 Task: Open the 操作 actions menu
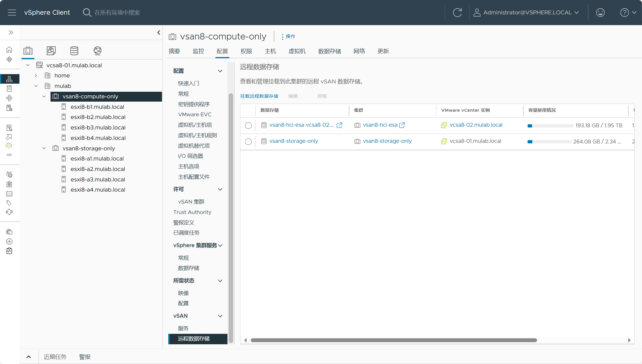click(288, 36)
